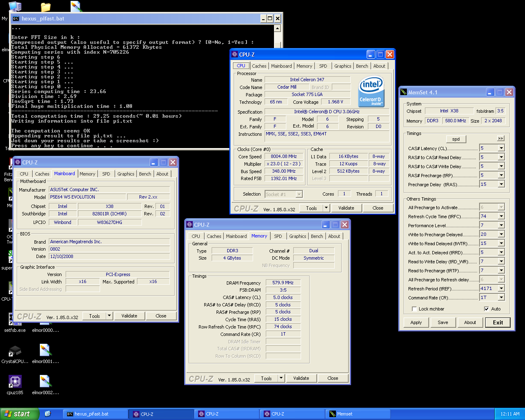The height and width of the screenshot is (420, 525).
Task: Switch to hexus_pifast.bat in the taskbar
Action: [x=95, y=414]
